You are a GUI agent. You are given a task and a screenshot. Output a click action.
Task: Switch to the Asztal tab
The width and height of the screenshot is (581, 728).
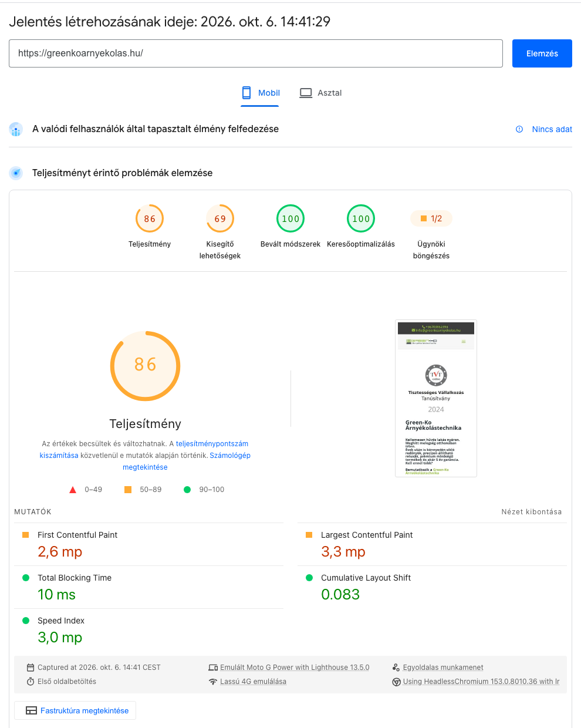pos(320,93)
